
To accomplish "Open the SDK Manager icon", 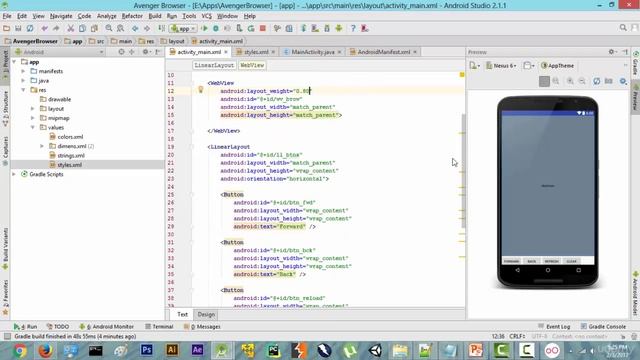I will [x=327, y=28].
